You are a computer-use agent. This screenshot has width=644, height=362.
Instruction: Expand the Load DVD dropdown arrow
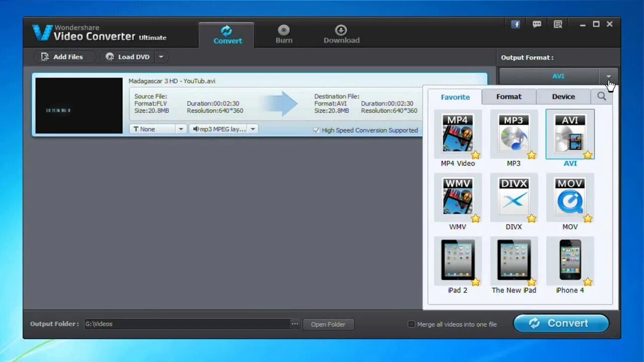[161, 57]
